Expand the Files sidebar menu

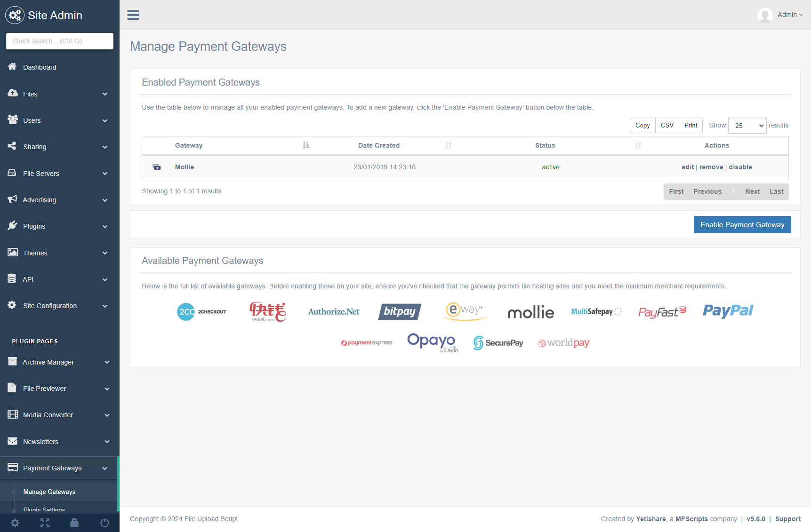coord(59,94)
